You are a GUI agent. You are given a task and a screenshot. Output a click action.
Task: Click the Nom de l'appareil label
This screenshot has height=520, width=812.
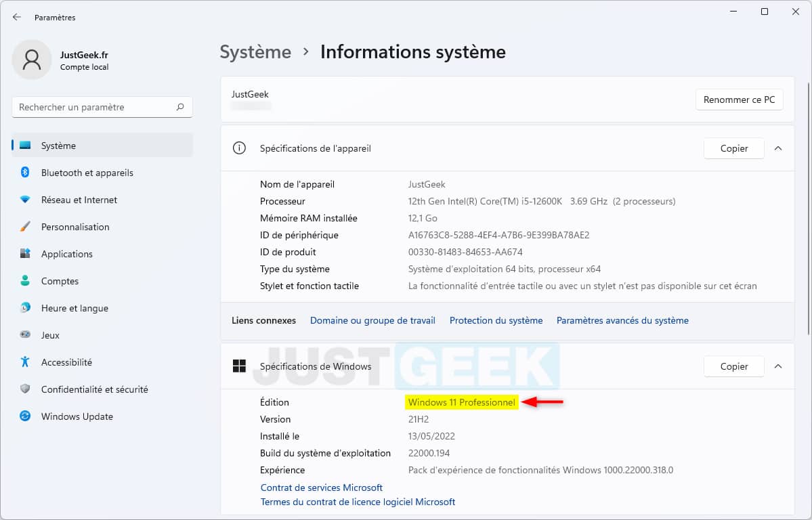point(297,184)
